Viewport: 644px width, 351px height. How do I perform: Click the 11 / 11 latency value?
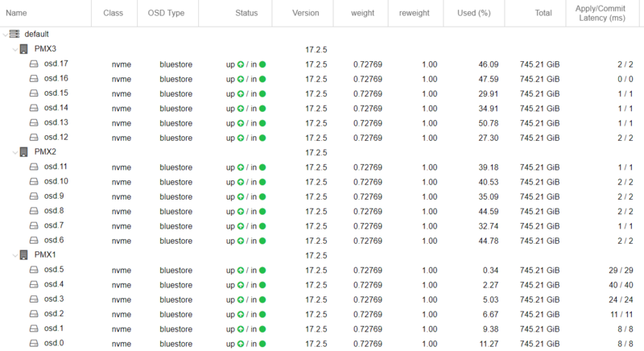[x=621, y=315]
